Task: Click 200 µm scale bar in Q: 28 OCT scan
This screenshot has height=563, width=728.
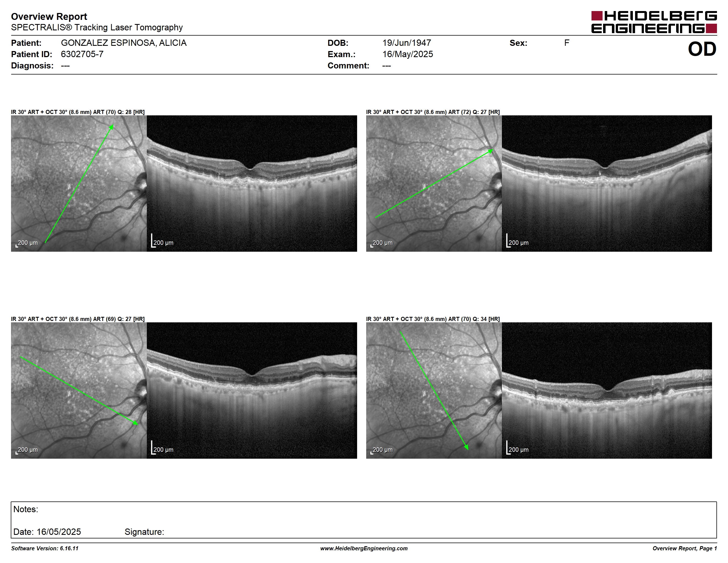Action: (162, 241)
